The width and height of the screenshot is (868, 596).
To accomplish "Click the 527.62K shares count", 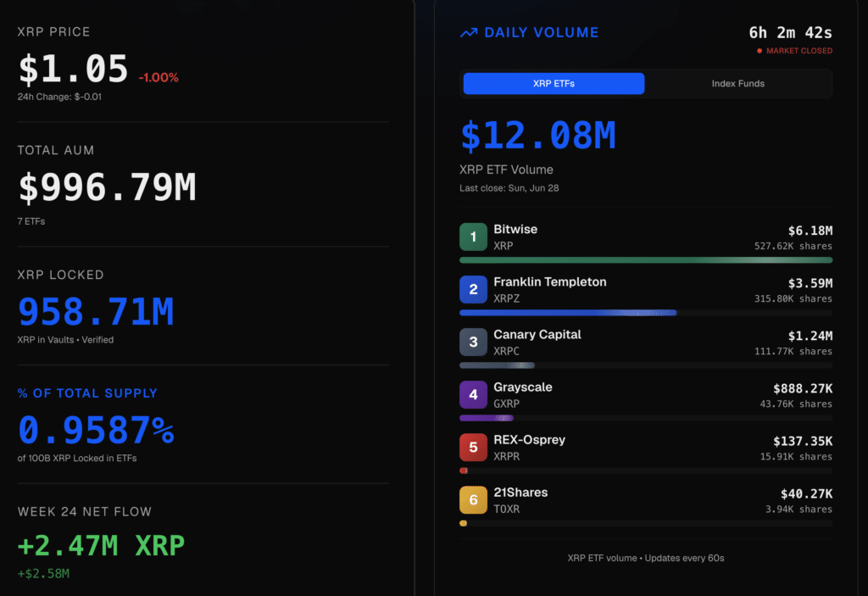I will pyautogui.click(x=793, y=246).
